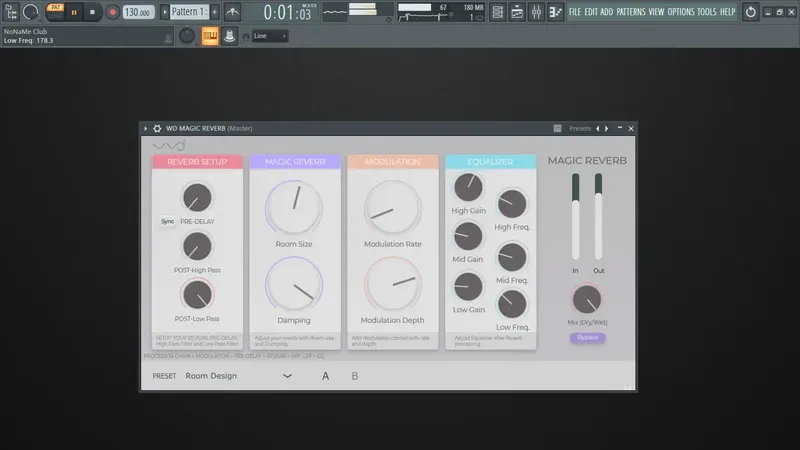Stop playback with the square button
The height and width of the screenshot is (450, 800).
pos(92,12)
